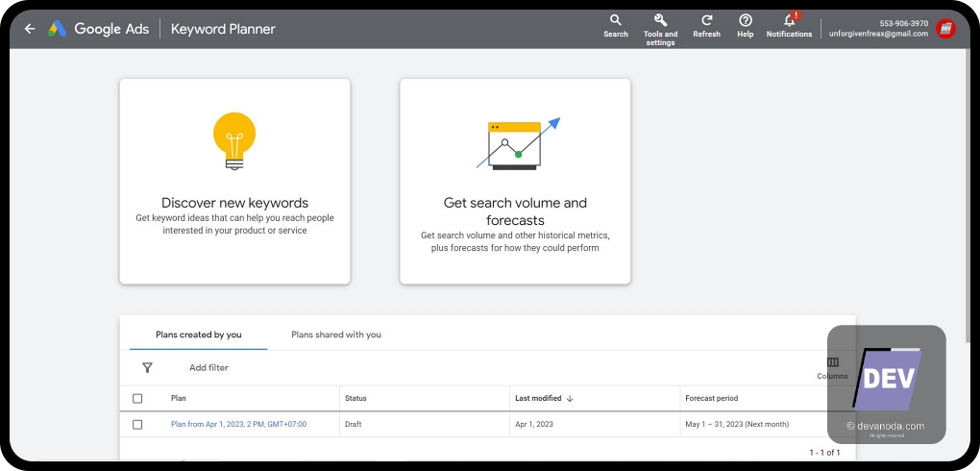Click the account email unforgivenfreax@gmail.com

tap(878, 34)
